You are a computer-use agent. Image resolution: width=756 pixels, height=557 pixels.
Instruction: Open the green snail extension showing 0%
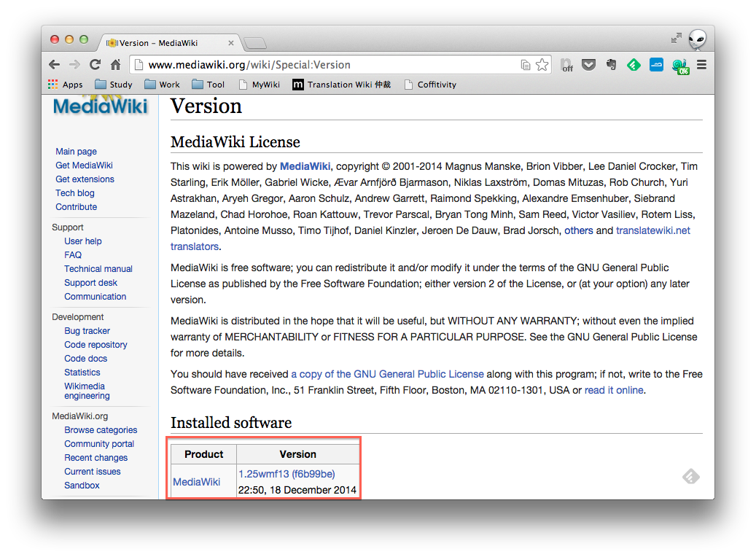click(680, 66)
